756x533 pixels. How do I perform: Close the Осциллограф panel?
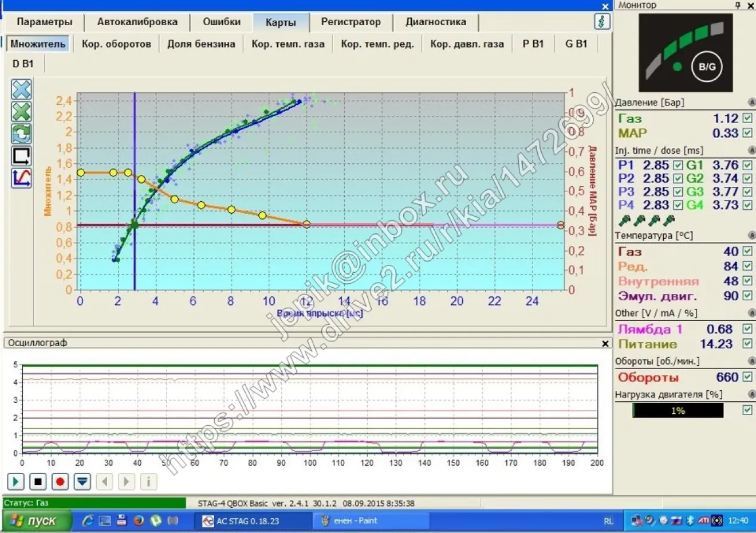[x=605, y=343]
